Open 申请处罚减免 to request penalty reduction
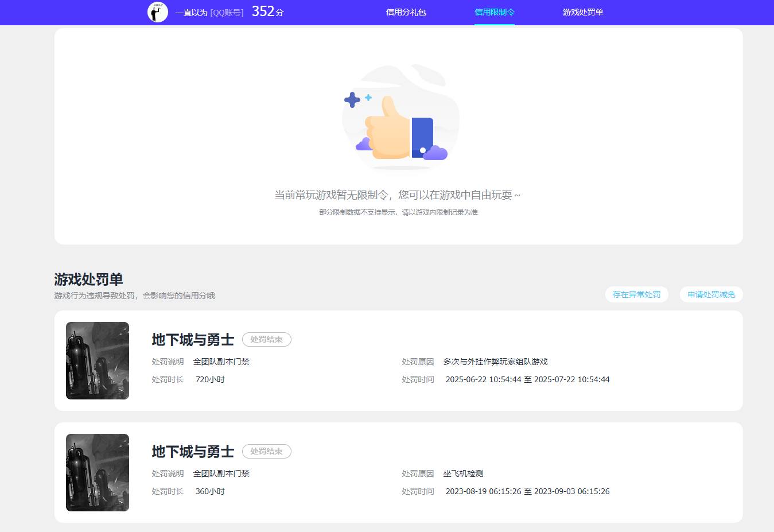Screen dimensions: 774x532 (x=711, y=294)
